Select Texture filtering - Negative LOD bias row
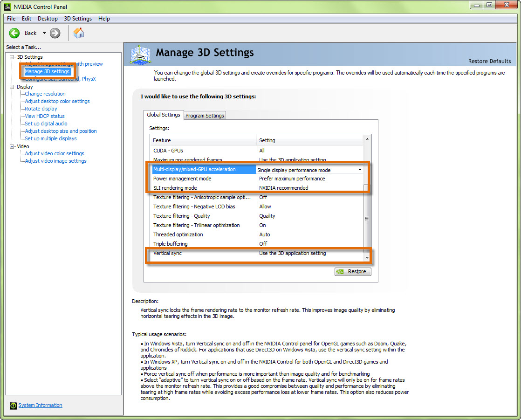The height and width of the screenshot is (420, 521). [257, 207]
